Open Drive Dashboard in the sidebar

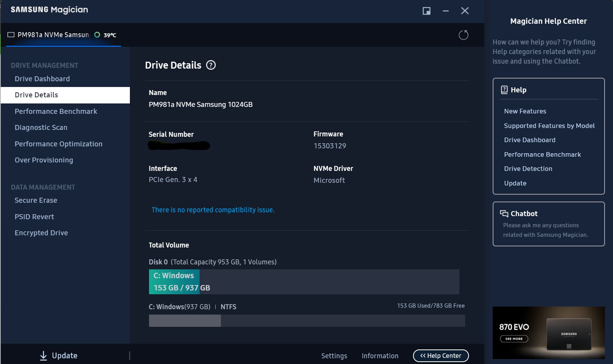(x=42, y=79)
